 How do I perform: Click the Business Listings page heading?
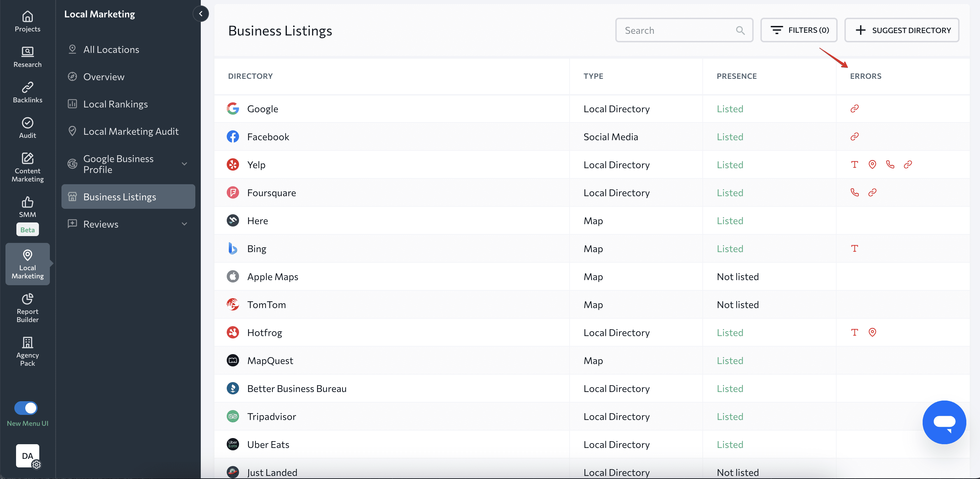point(280,30)
